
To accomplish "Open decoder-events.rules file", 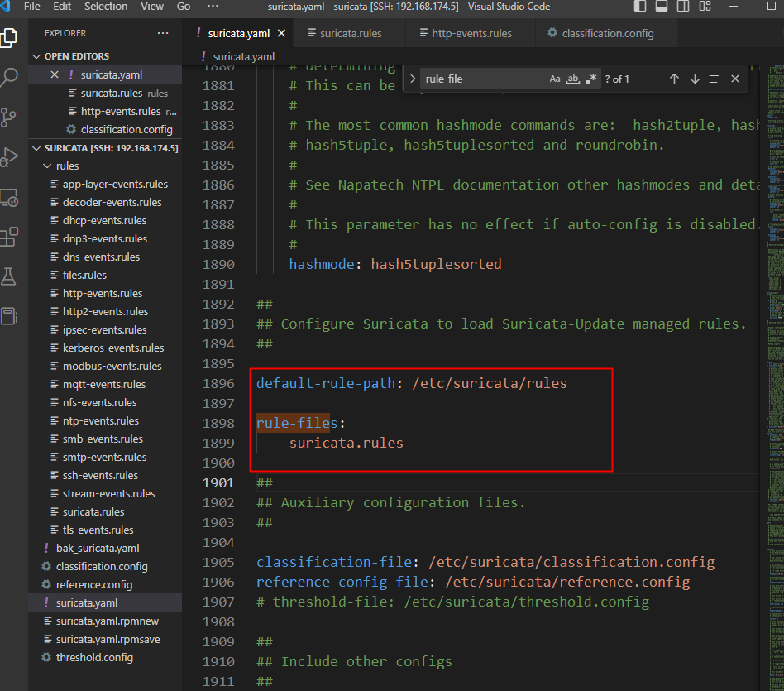I will coord(105,202).
